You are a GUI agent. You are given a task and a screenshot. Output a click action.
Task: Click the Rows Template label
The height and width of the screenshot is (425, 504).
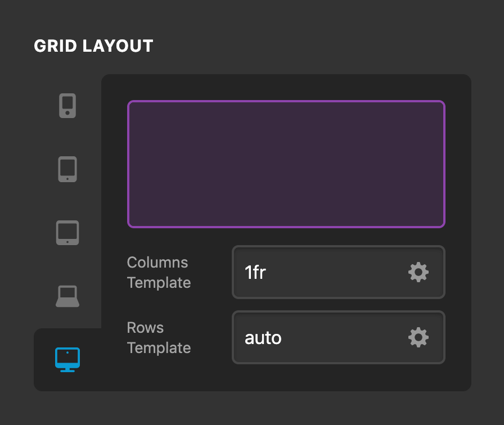(158, 337)
